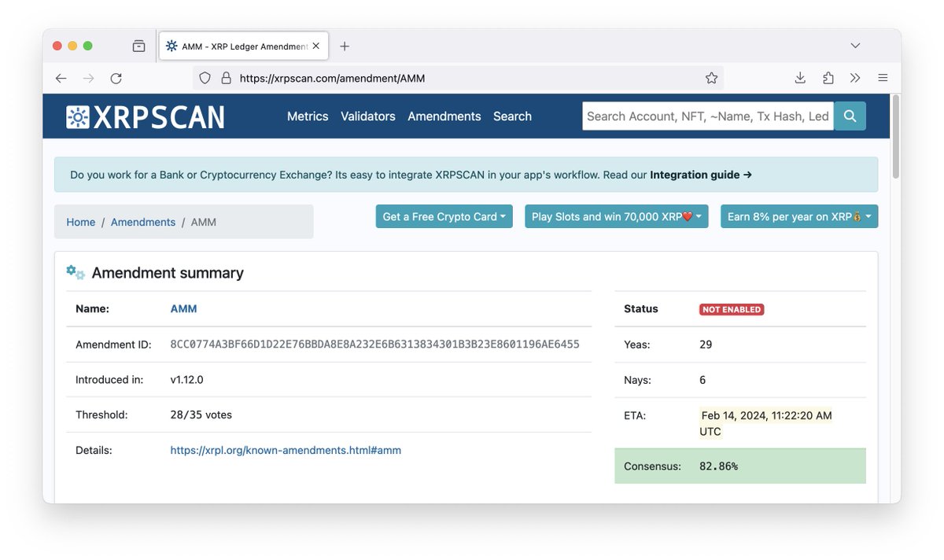
Task: Click the browser Forward arrow
Action: coord(88,78)
